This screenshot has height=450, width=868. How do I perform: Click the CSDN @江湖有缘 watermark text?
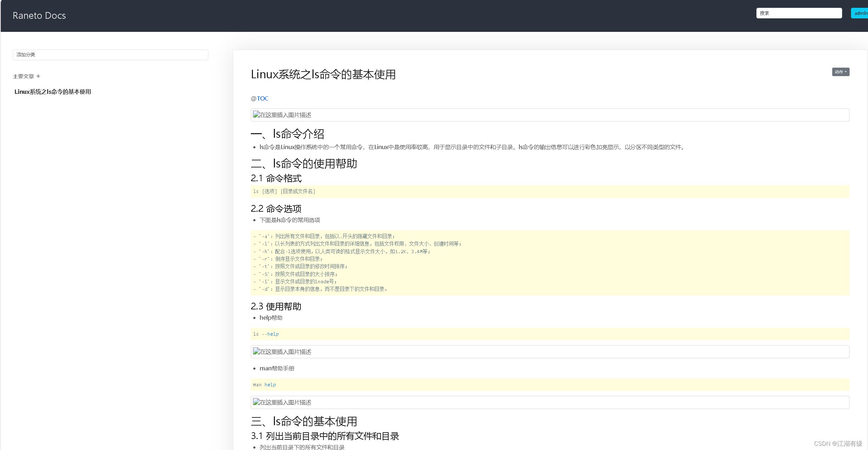[838, 443]
